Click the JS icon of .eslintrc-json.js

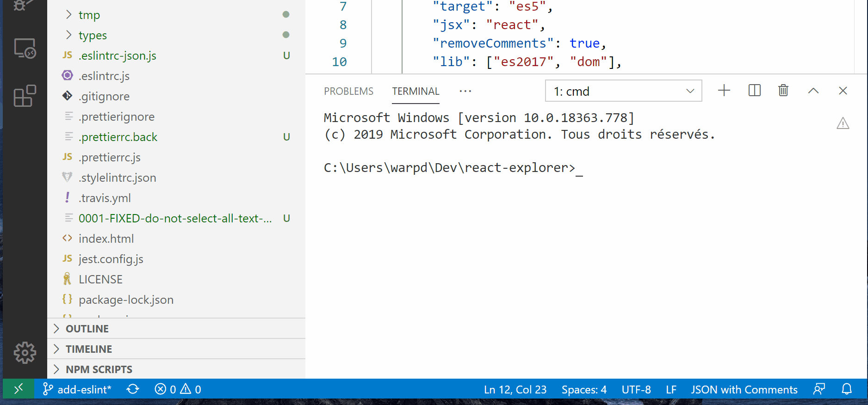(68, 55)
